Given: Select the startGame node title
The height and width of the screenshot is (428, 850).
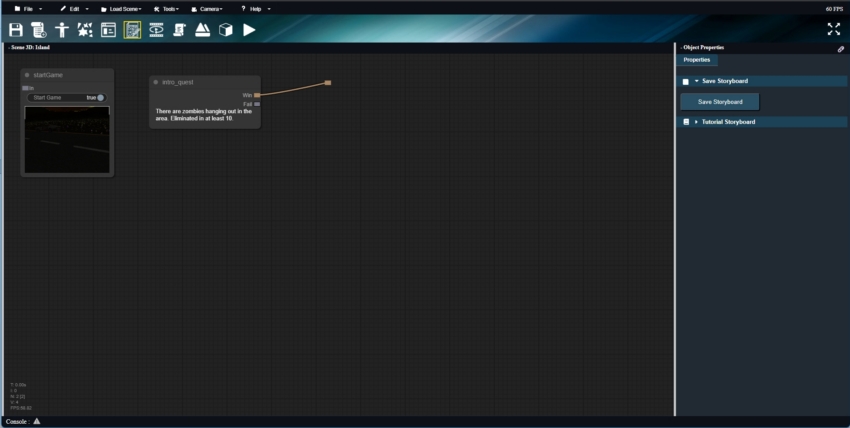Looking at the screenshot, I should (x=48, y=75).
